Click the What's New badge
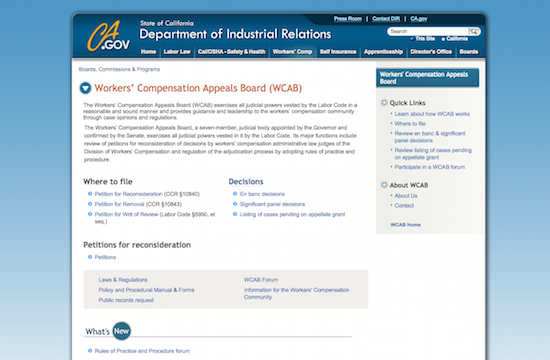Screen dimensions: 550x360 coord(122,331)
